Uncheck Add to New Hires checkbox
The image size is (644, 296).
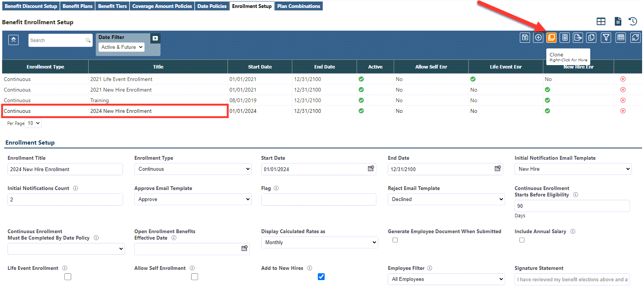tap(321, 277)
